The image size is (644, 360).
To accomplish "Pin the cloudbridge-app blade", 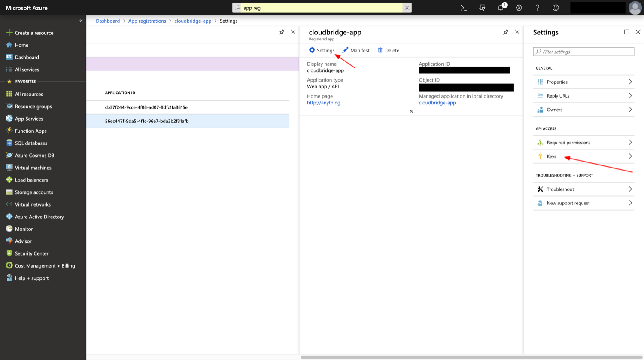I will (x=506, y=32).
